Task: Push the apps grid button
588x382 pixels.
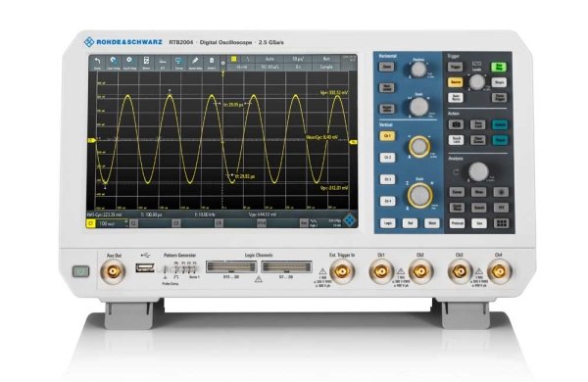Action: pyautogui.click(x=501, y=223)
